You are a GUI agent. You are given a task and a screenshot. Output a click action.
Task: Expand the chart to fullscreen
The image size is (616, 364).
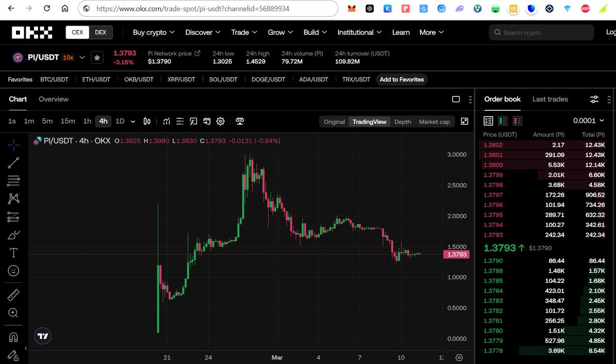click(465, 121)
